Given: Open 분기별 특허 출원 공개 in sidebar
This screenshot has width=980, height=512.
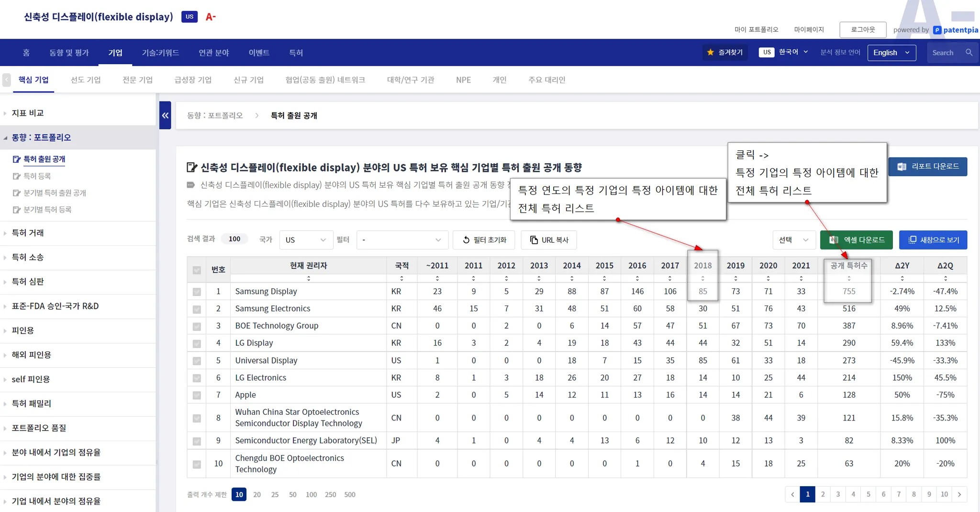Looking at the screenshot, I should point(55,193).
